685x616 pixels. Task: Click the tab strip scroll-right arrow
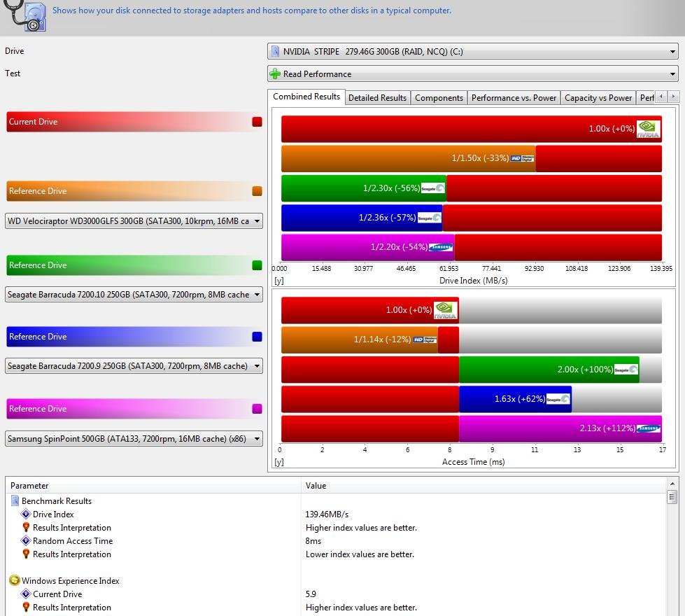point(673,97)
